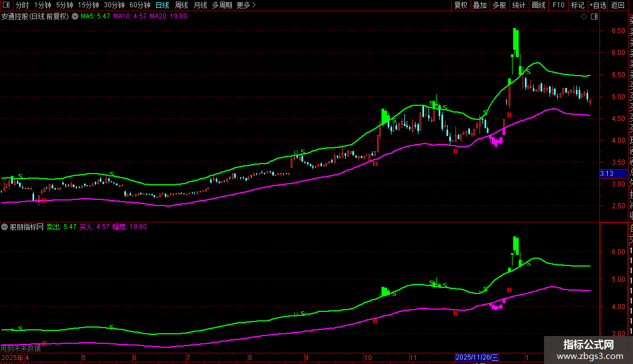The height and width of the screenshot is (364, 633).
Task: Click the 卖出: 5.47 indicator value
Action: [62, 227]
